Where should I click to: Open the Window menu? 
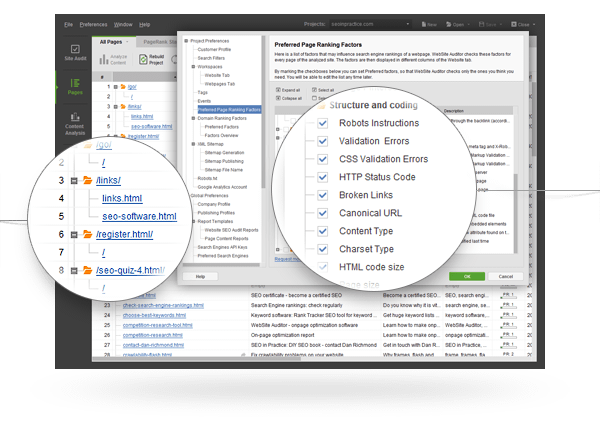[123, 24]
